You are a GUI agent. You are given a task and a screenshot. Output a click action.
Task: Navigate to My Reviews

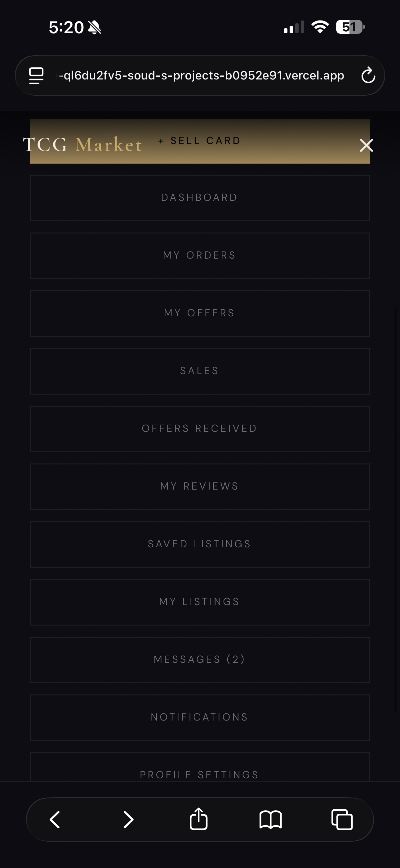(200, 486)
